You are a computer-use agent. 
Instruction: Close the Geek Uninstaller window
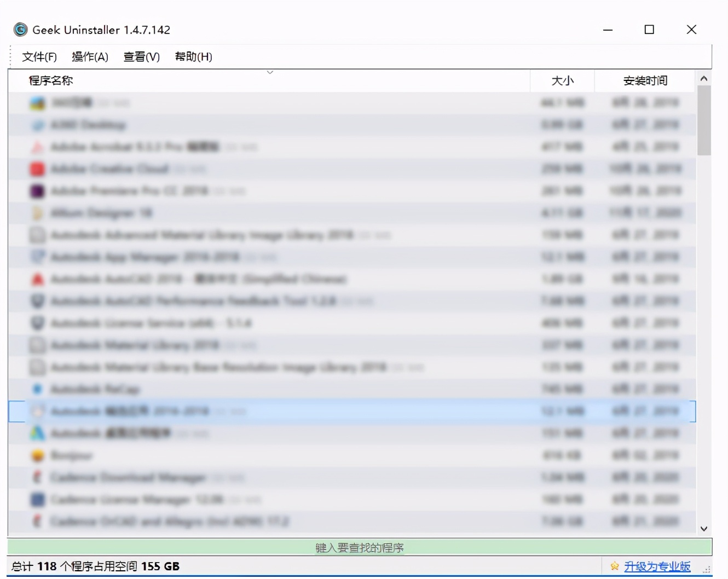click(691, 30)
